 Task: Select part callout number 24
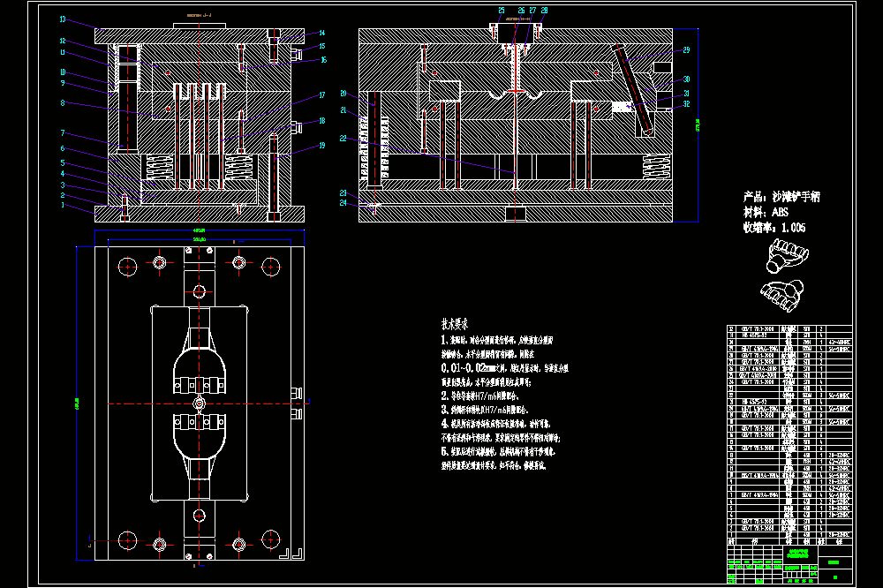343,203
